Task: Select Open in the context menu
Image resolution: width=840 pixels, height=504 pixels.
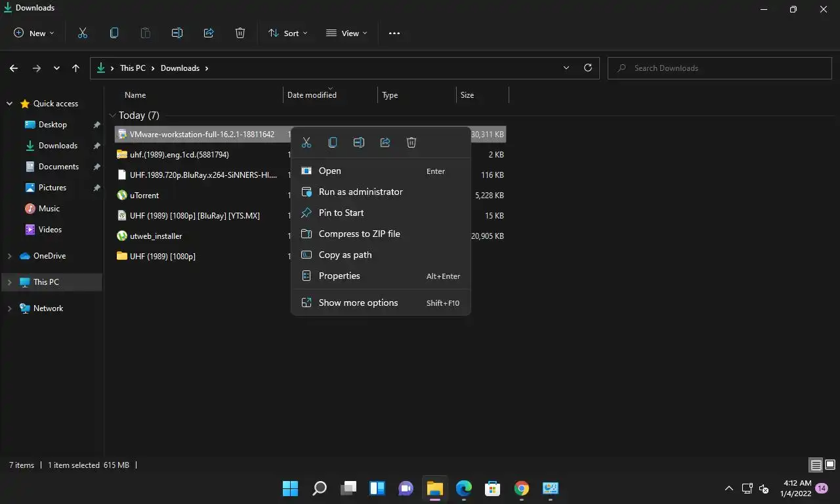Action: click(x=381, y=171)
